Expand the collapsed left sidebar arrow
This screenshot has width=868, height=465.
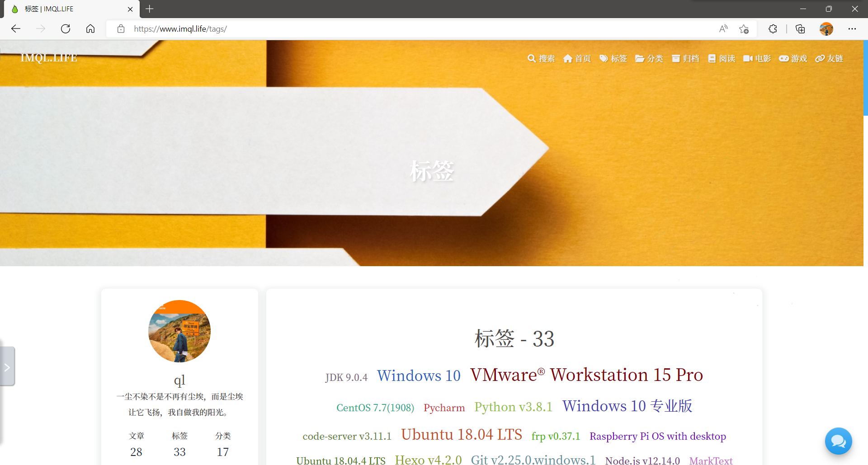click(7, 366)
